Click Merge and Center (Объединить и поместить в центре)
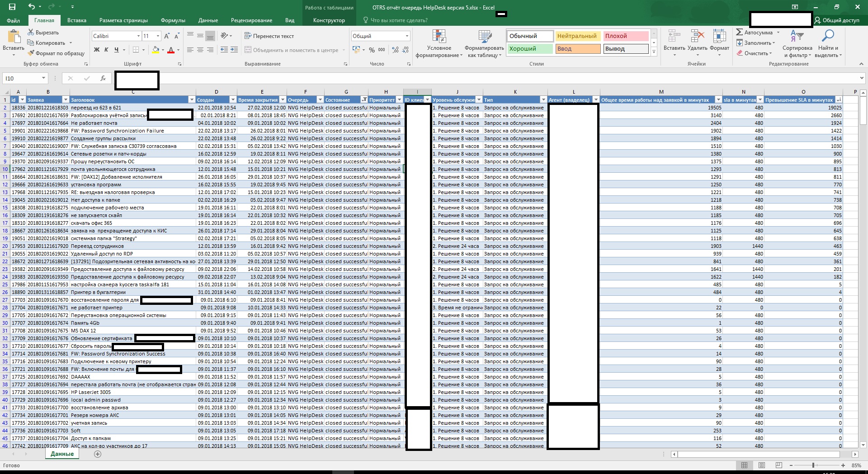 (x=291, y=50)
